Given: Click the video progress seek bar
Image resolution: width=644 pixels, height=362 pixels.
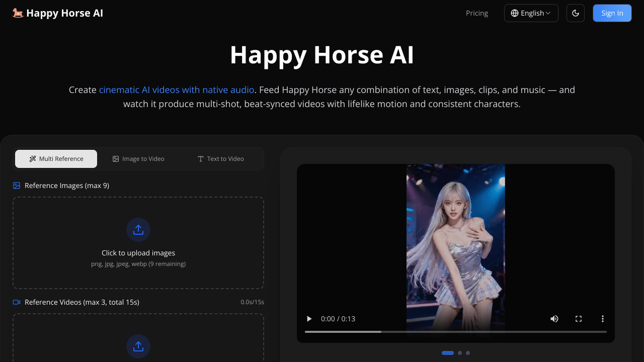Looking at the screenshot, I should 455,331.
